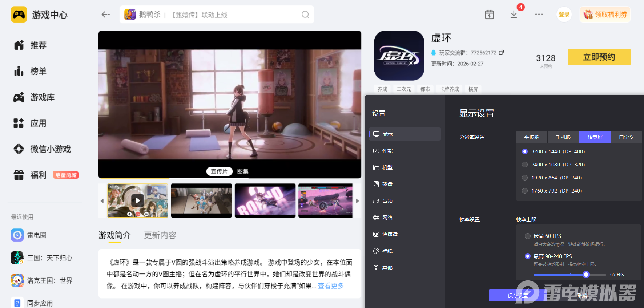Expand description with 查看更多 link

[x=331, y=286]
